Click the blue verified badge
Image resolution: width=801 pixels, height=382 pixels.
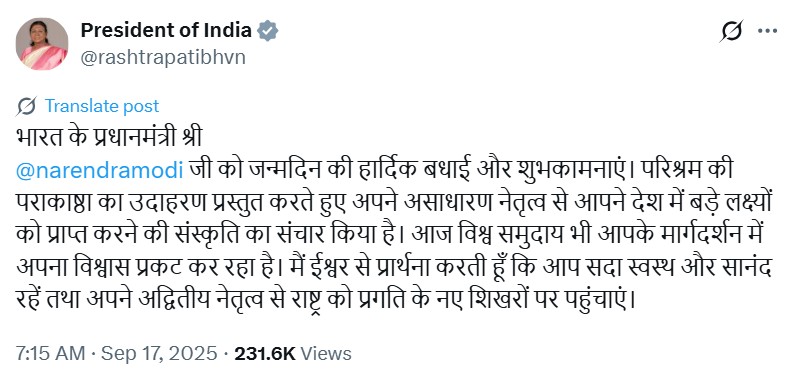click(268, 31)
